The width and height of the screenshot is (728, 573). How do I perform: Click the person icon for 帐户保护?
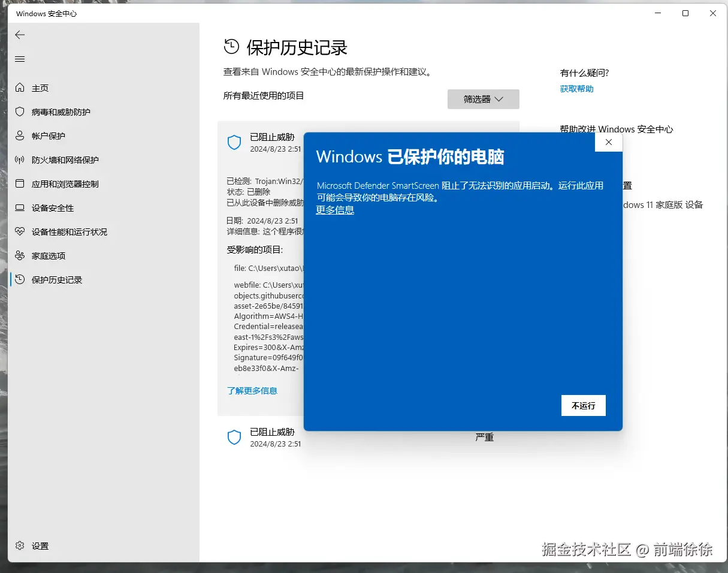tap(20, 136)
